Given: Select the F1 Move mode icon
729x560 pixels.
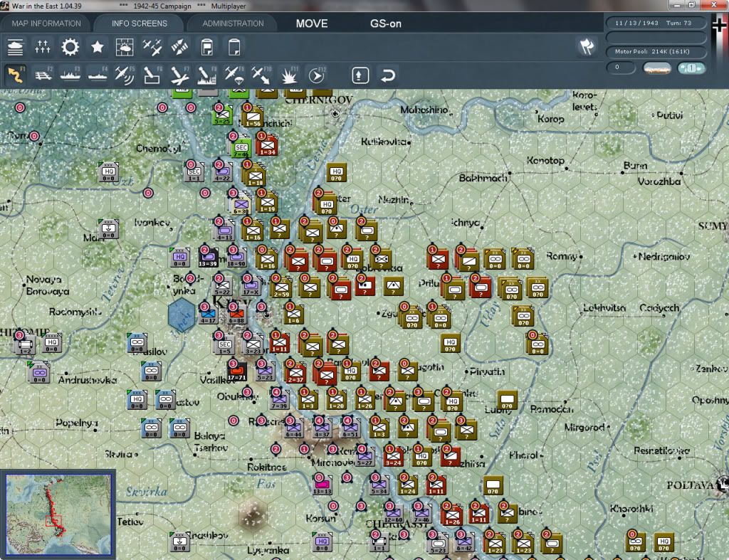Looking at the screenshot, I should (16, 75).
